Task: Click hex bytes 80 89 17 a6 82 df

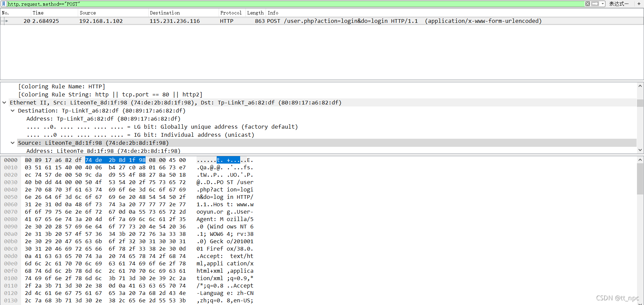Action: point(53,160)
